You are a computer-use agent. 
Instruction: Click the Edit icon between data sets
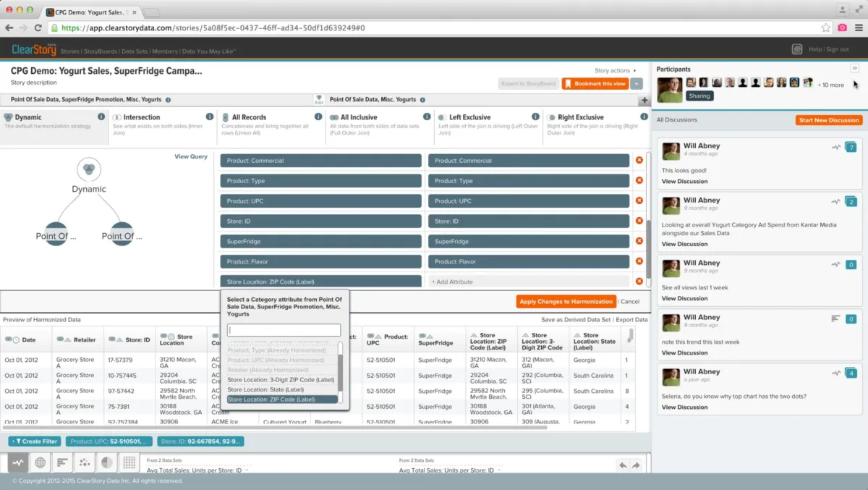[x=319, y=100]
